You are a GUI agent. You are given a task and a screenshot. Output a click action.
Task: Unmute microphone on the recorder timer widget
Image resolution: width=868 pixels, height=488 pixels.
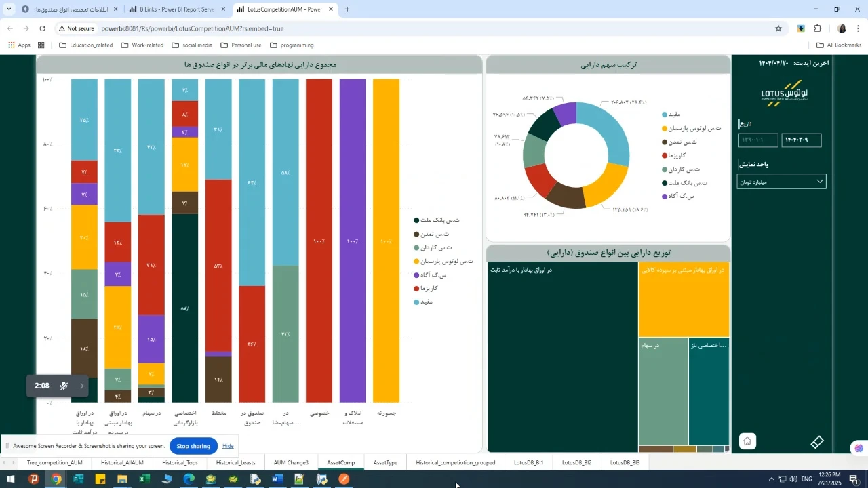pos(64,386)
